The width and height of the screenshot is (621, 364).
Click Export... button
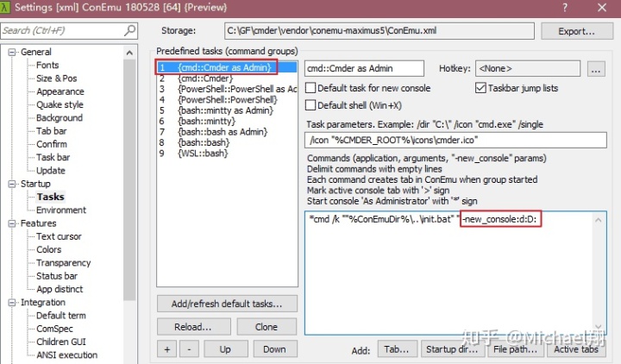(577, 31)
